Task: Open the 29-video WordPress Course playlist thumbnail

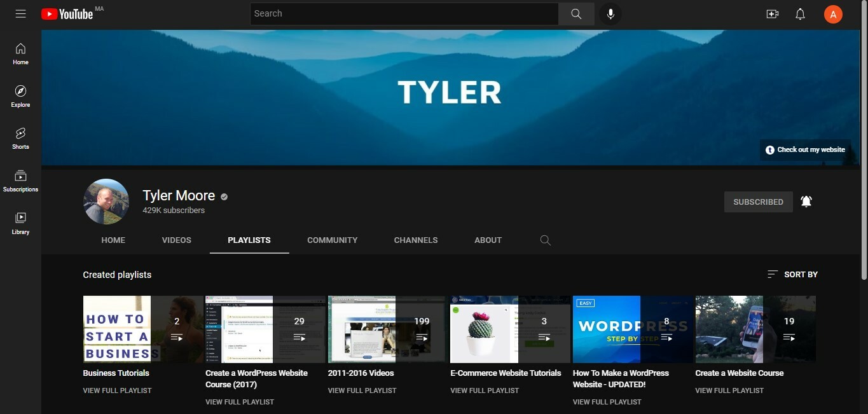Action: [x=265, y=329]
